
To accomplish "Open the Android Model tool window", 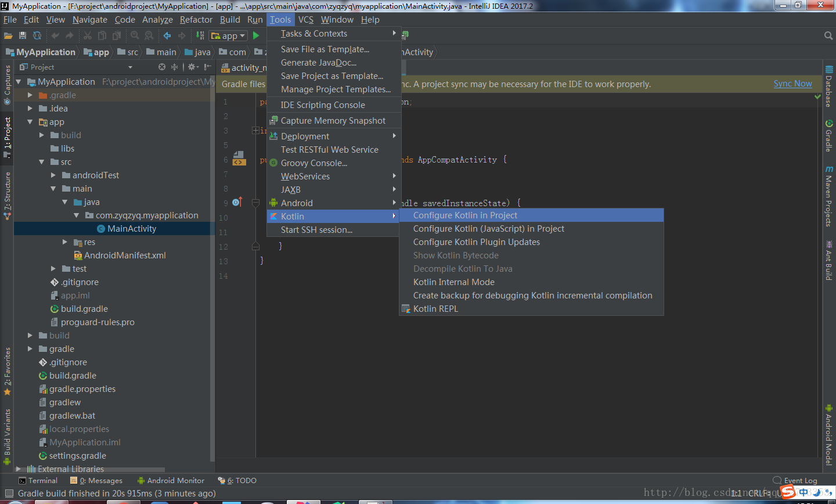I will tap(828, 434).
